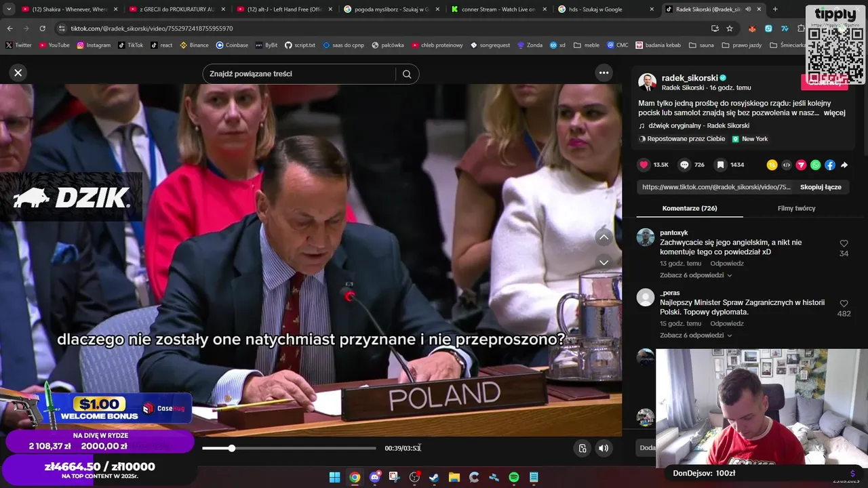Viewport: 868px width, 488px height.
Task: Close the TikTok video viewer
Action: point(18,73)
